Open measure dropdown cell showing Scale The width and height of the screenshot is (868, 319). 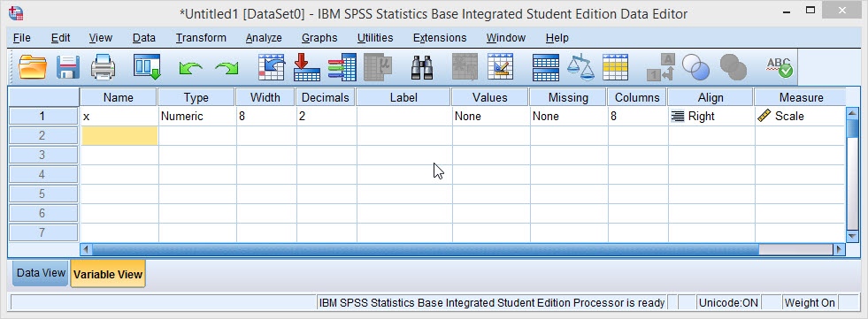click(x=801, y=116)
